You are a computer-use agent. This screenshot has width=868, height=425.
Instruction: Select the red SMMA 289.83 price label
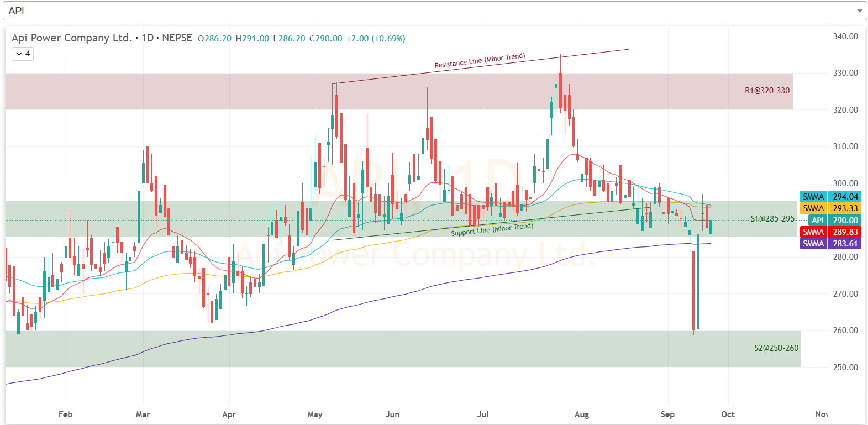point(830,232)
